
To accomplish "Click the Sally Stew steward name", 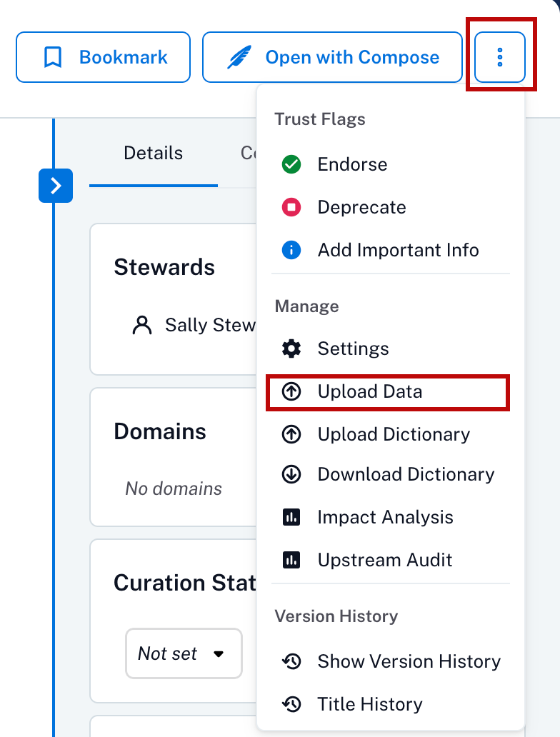I will coord(210,325).
